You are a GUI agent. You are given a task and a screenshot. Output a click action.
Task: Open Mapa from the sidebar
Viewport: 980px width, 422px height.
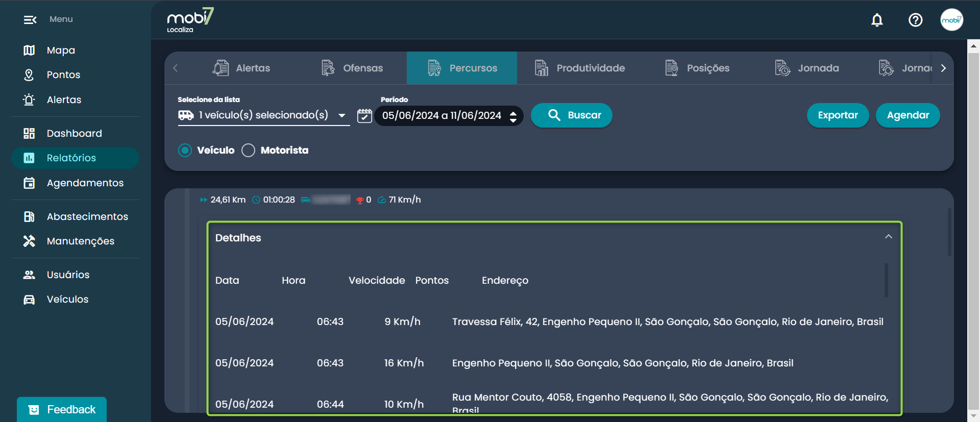pyautogui.click(x=61, y=50)
